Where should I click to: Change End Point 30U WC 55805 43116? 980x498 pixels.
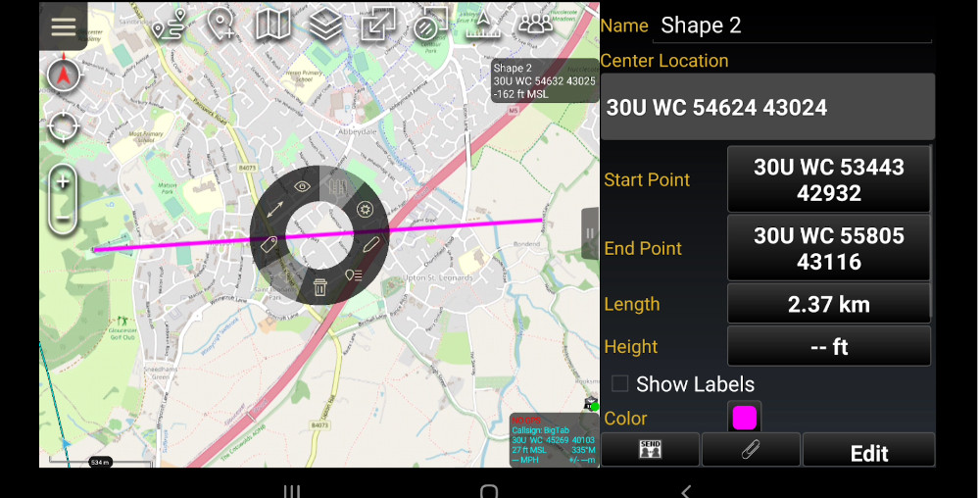point(829,248)
